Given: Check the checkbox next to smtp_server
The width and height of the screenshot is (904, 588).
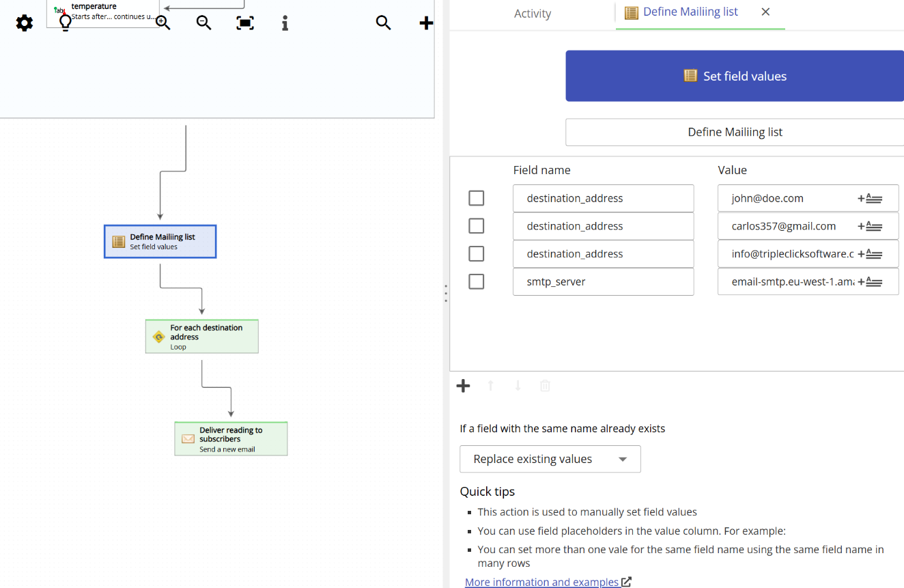Looking at the screenshot, I should (x=476, y=281).
